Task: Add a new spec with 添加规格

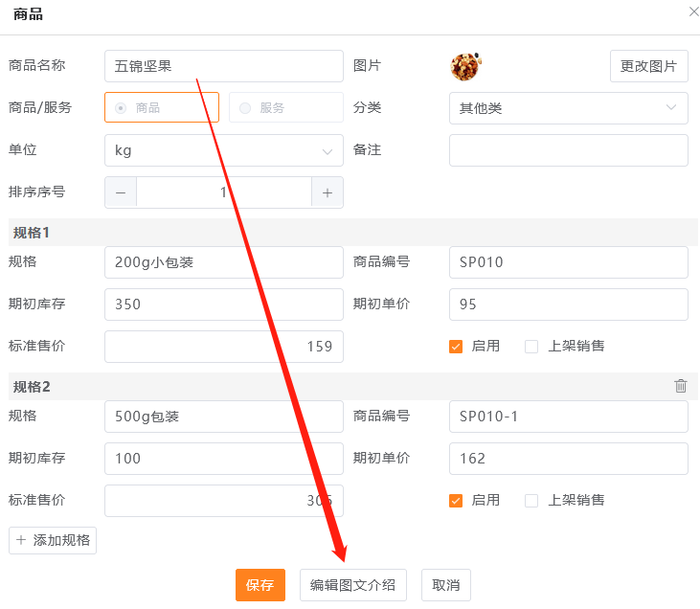Action: coord(53,540)
